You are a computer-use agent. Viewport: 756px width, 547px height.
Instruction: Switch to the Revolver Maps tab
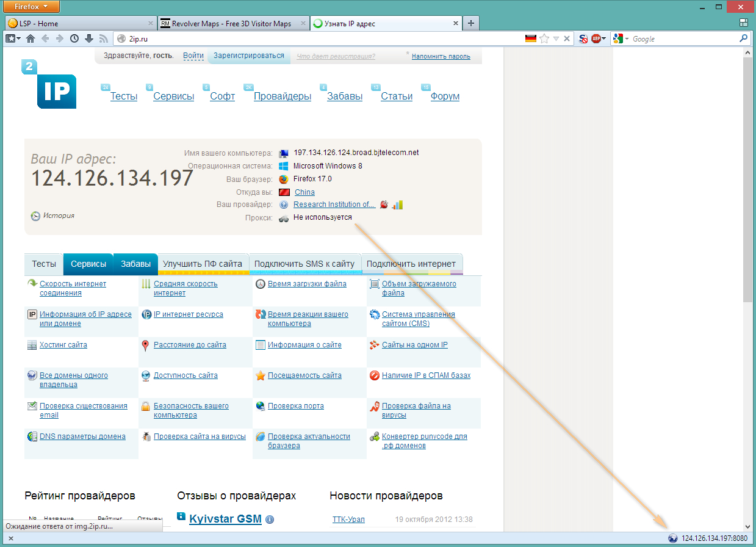click(x=233, y=24)
